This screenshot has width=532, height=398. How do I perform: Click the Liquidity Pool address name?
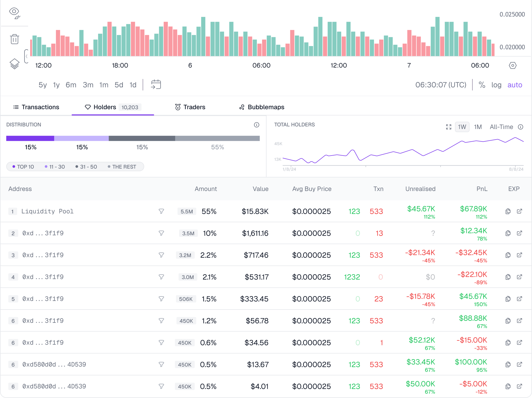[x=47, y=211]
